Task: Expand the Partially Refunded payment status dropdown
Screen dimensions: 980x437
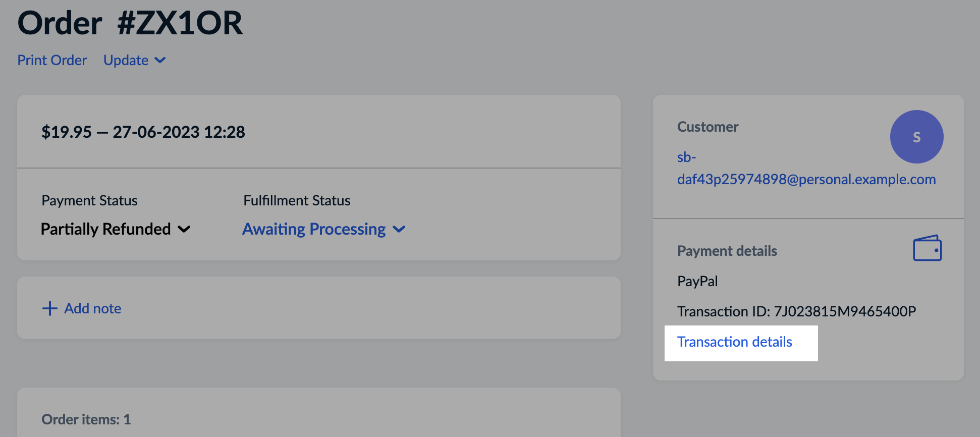Action: pyautogui.click(x=115, y=229)
